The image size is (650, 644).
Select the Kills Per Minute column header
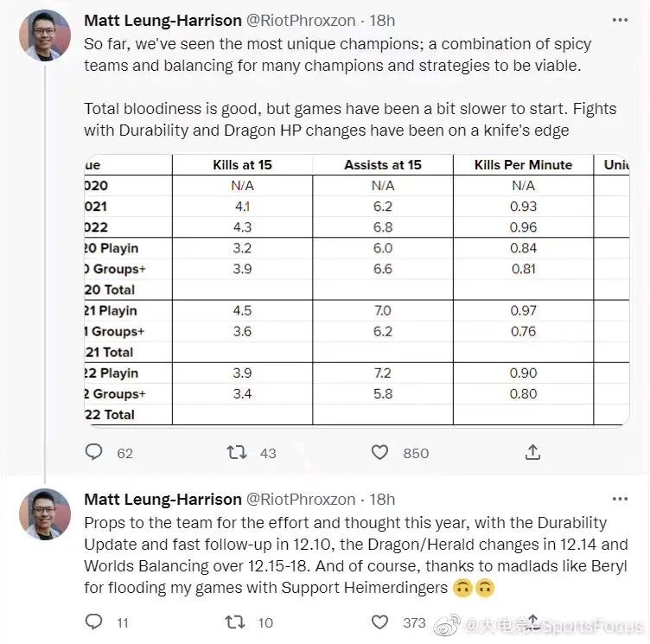coord(523,165)
